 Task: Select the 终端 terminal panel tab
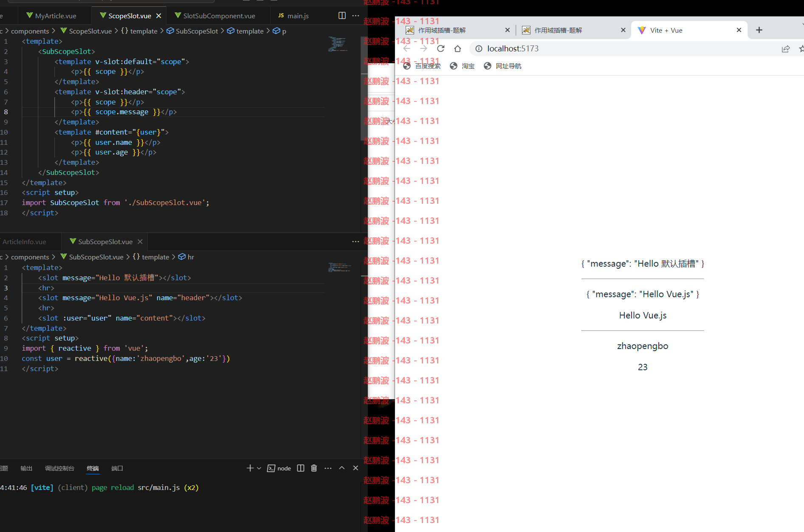(x=93, y=468)
